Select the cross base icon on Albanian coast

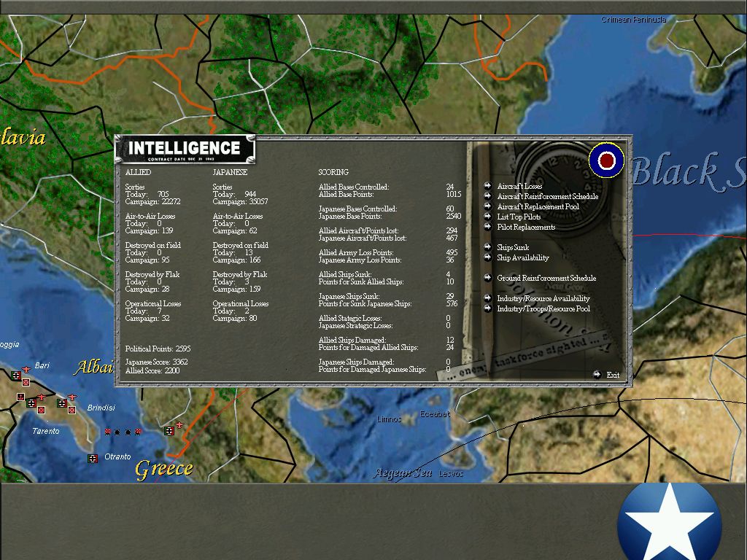(x=169, y=431)
